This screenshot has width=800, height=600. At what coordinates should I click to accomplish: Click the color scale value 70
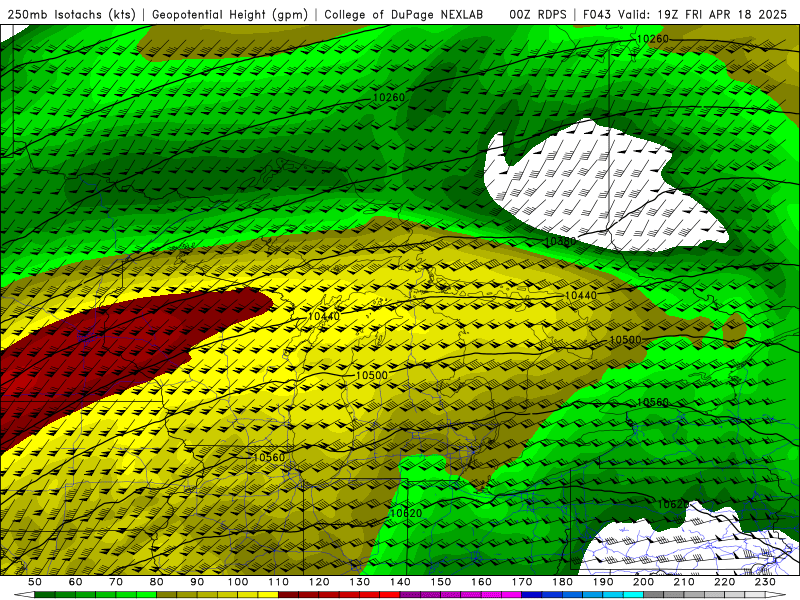click(x=116, y=582)
